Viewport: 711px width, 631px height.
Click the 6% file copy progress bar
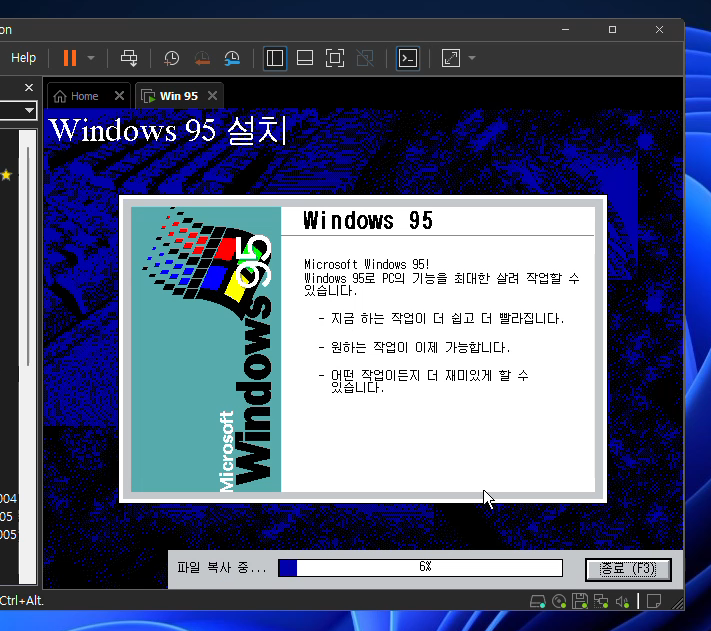click(x=420, y=568)
